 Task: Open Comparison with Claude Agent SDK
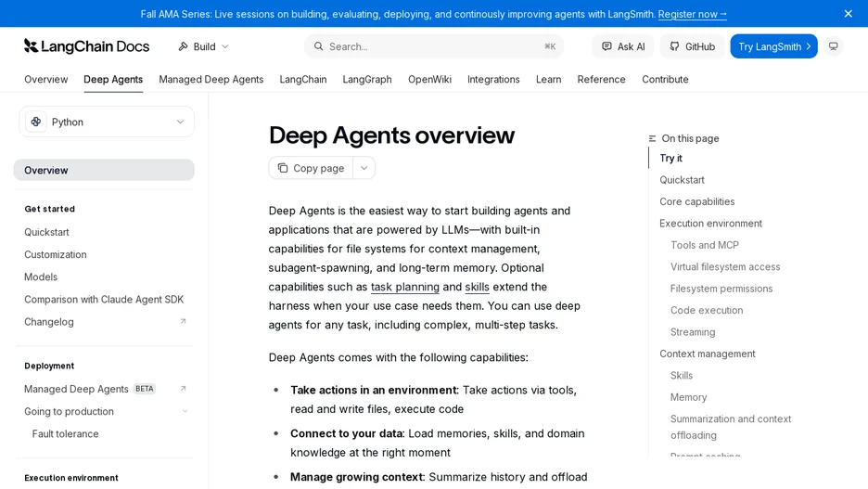104,299
